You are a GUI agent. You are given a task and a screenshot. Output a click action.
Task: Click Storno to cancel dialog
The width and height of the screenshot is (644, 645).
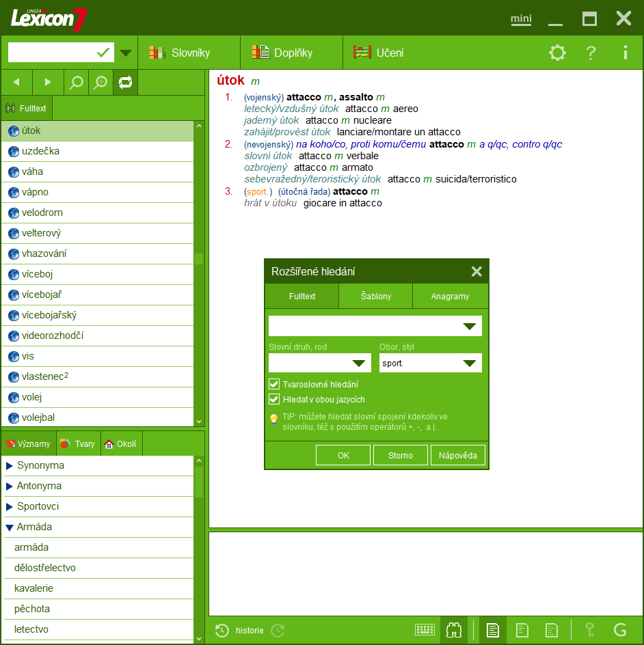click(401, 455)
